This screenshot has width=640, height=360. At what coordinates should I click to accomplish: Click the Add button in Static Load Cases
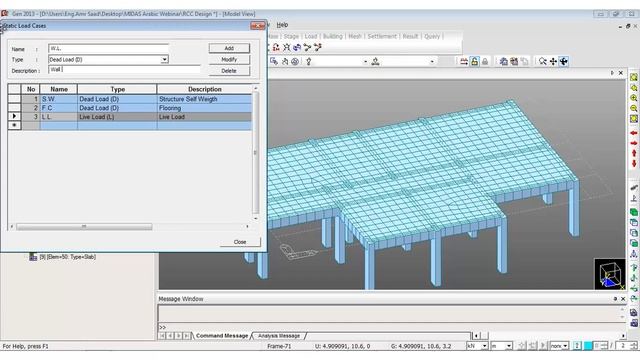229,48
